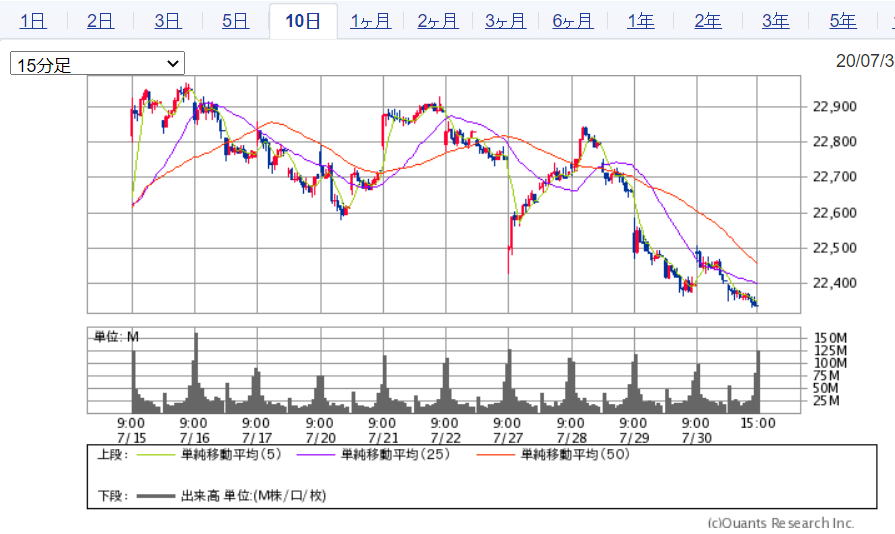Click the 7/21 date label on axis
Viewport: 895px width, 534px height.
coord(382,438)
